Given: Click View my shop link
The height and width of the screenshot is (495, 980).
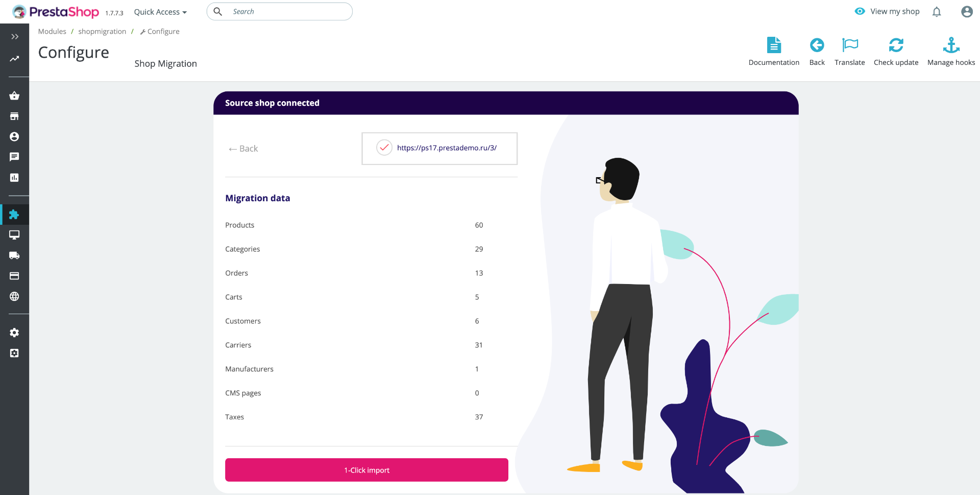Looking at the screenshot, I should point(887,11).
